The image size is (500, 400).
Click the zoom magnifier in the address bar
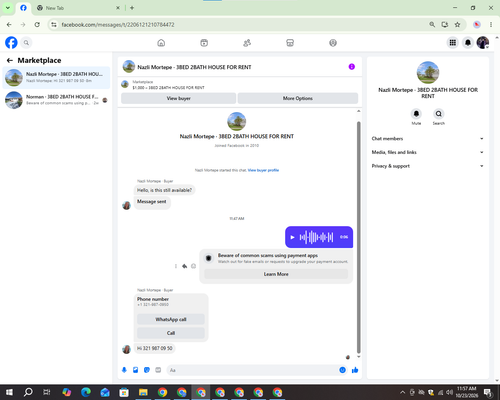click(x=432, y=24)
